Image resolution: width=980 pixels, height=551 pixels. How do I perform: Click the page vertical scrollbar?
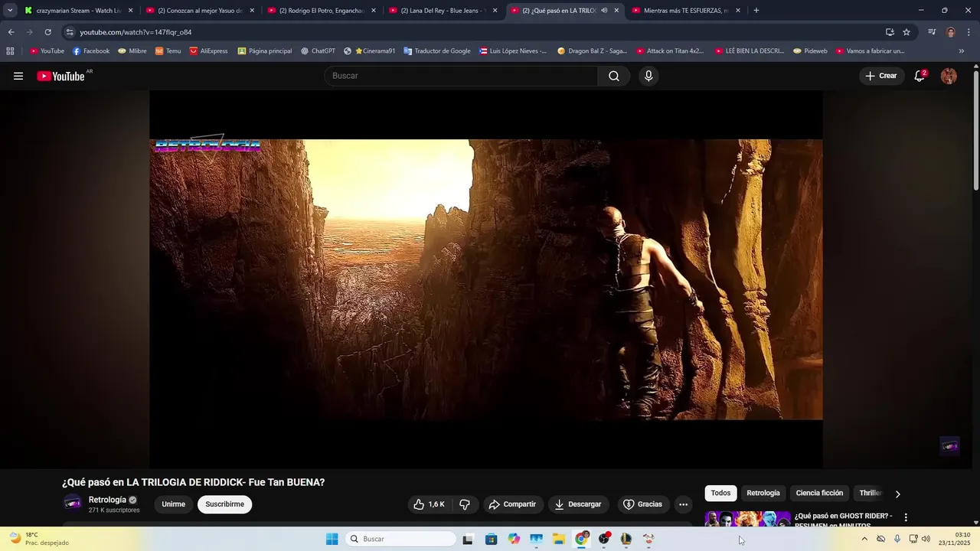click(975, 130)
